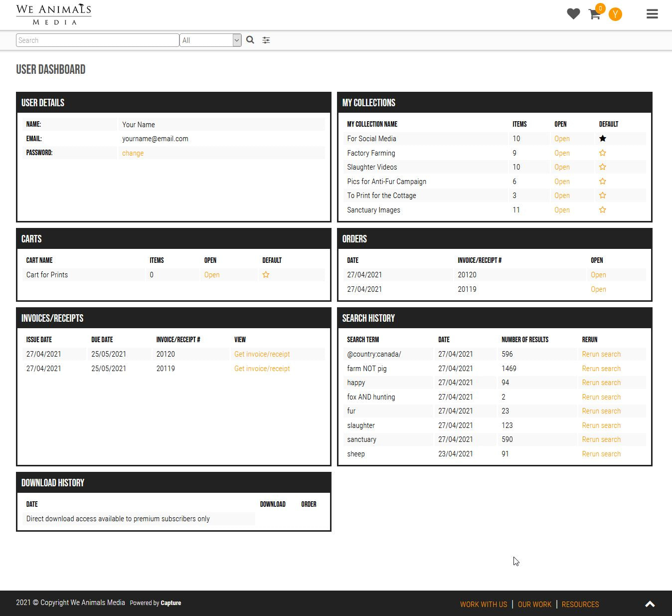Open order with invoice 20120
This screenshot has width=672, height=616.
[598, 275]
